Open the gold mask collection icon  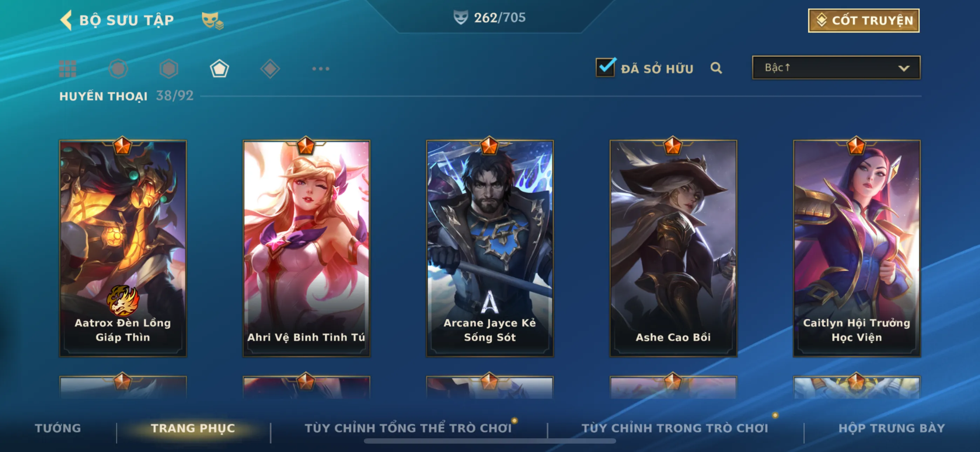pyautogui.click(x=212, y=21)
